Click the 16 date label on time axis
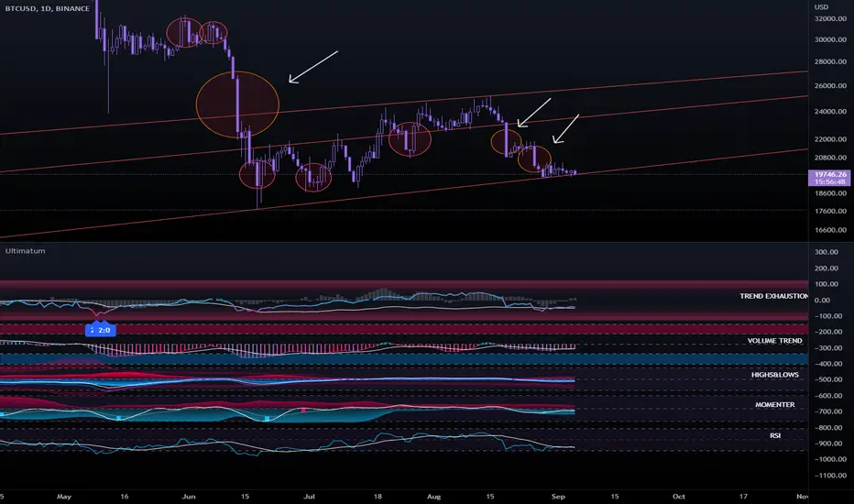Image resolution: width=854 pixels, height=504 pixels. pyautogui.click(x=125, y=497)
